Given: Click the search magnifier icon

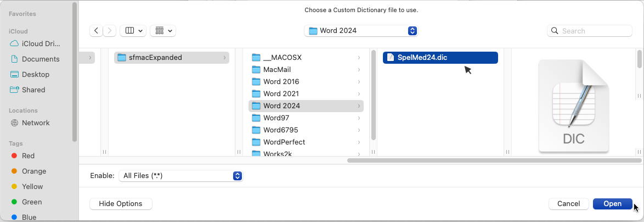Looking at the screenshot, I should [x=555, y=31].
